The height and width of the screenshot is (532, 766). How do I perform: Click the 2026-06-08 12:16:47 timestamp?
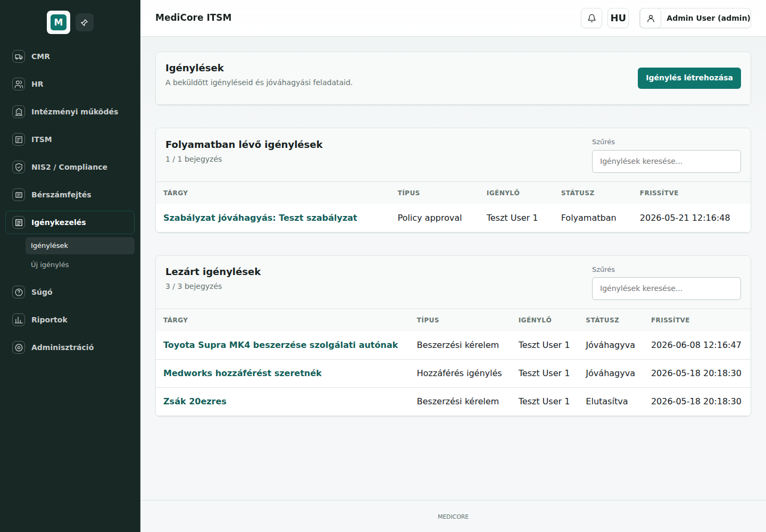[696, 345]
